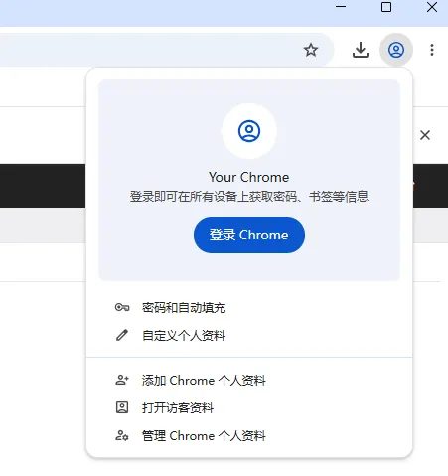Viewport: 448px width, 476px height.
Task: Open the downloads icon in the toolbar
Action: 361,50
